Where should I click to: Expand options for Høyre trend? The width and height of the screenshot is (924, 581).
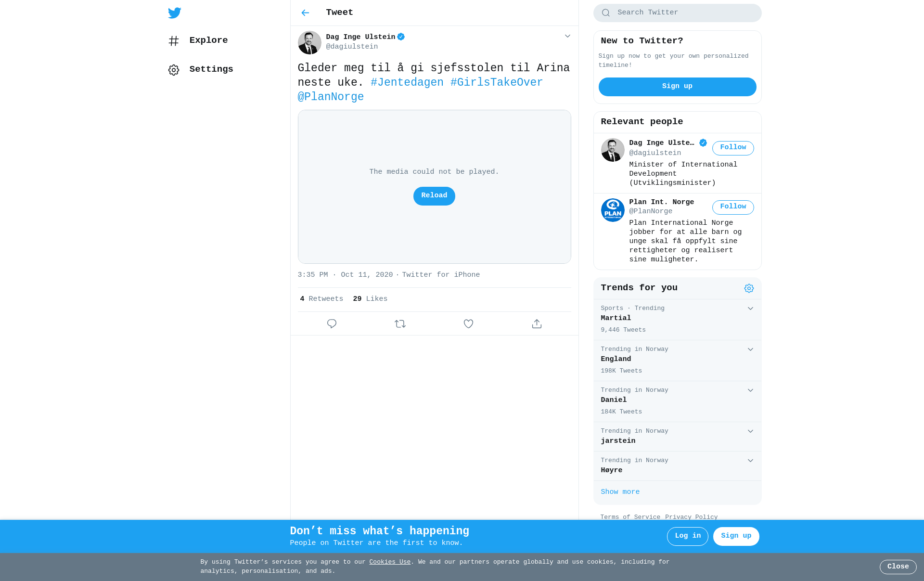click(750, 461)
